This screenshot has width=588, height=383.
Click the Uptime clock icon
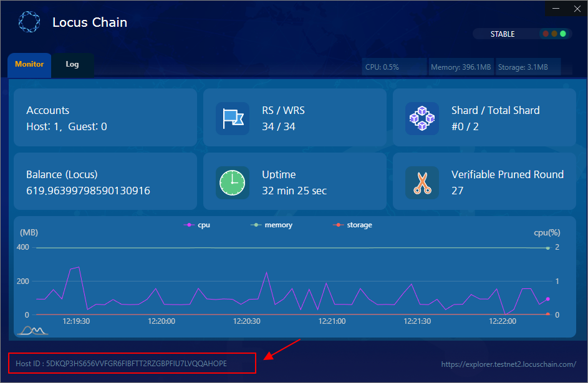pos(233,182)
